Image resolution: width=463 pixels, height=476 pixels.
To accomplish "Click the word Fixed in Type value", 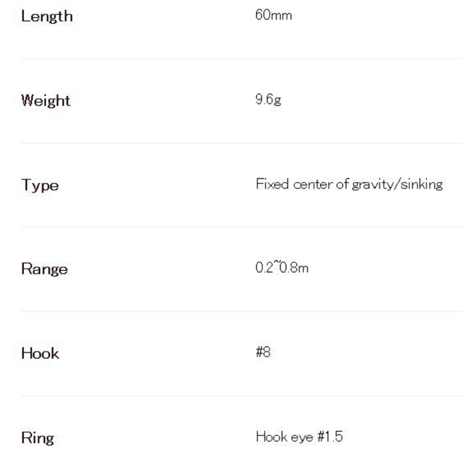I will [272, 184].
